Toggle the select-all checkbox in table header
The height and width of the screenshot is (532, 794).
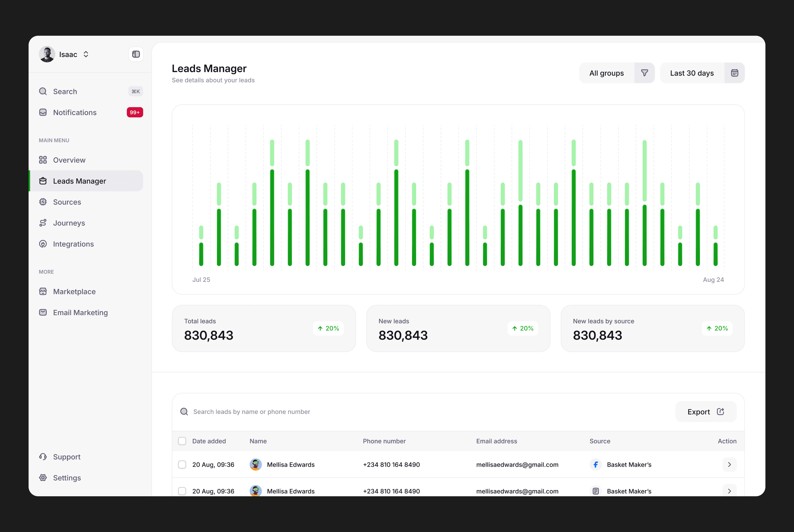182,441
